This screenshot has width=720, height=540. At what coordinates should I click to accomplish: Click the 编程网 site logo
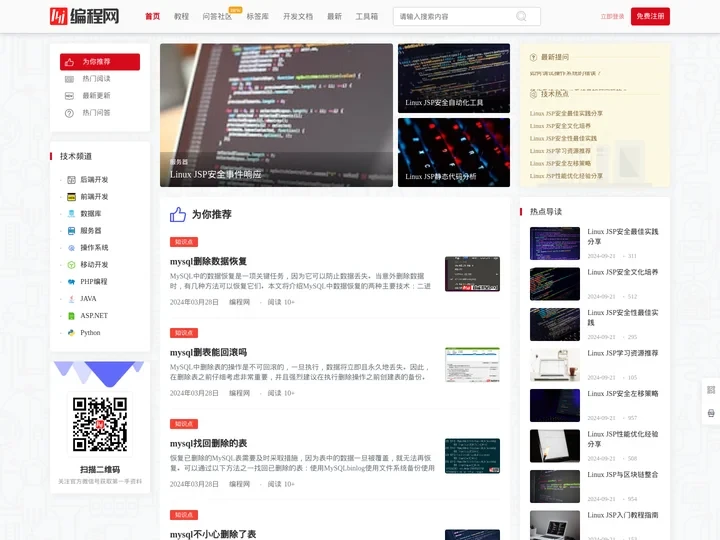click(84, 16)
